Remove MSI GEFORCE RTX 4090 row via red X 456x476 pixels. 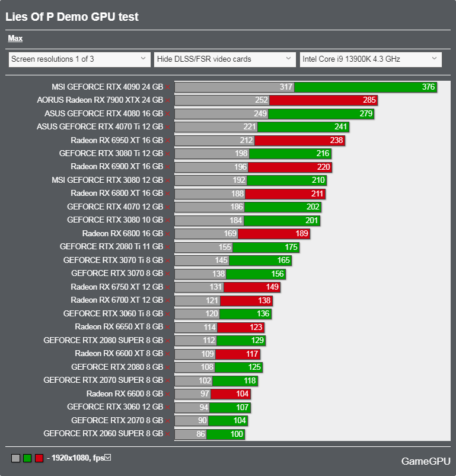click(x=167, y=87)
